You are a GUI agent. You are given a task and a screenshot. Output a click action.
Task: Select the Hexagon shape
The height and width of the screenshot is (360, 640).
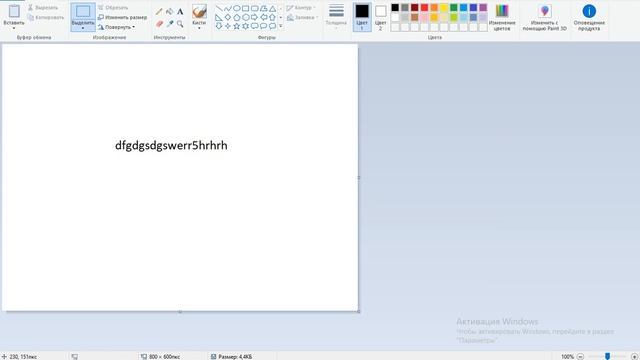pos(246,17)
